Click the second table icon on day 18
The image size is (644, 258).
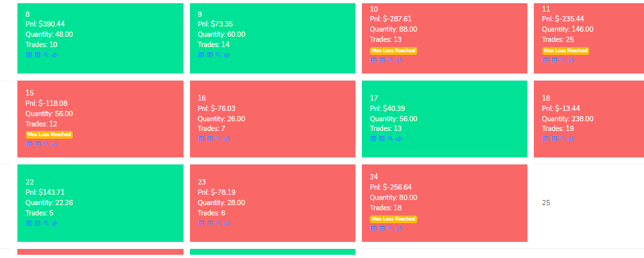tap(554, 139)
